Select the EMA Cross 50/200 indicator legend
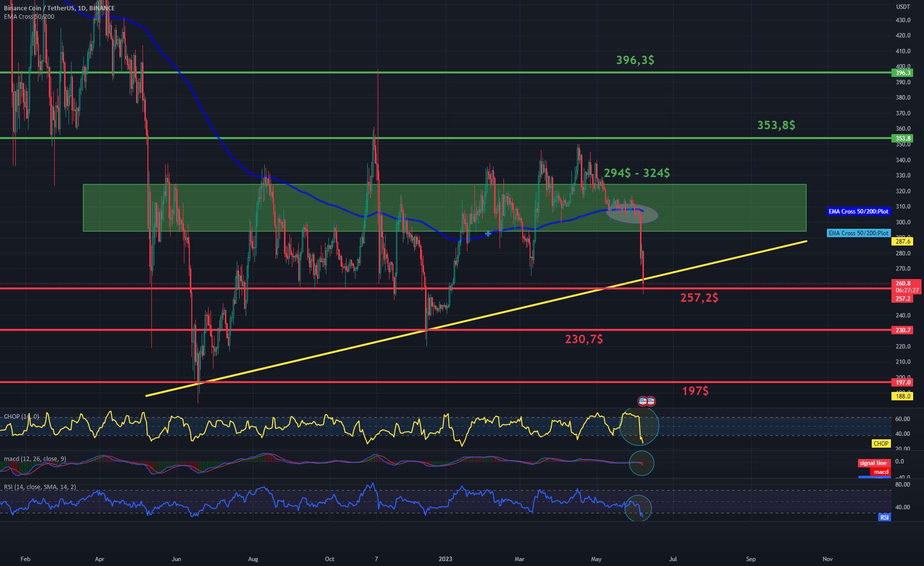This screenshot has width=924, height=566. pos(29,17)
